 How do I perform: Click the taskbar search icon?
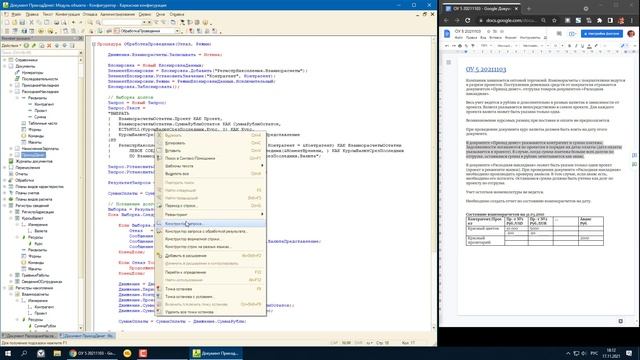24,353
